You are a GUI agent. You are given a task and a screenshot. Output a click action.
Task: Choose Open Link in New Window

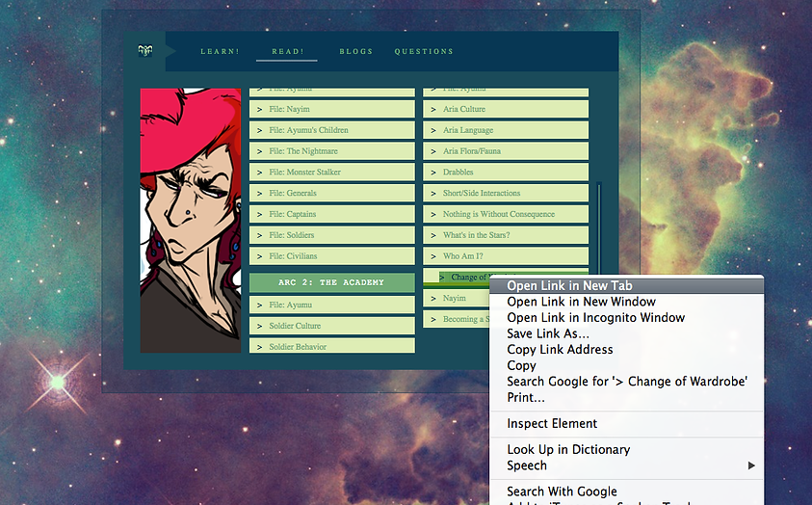(x=627, y=302)
